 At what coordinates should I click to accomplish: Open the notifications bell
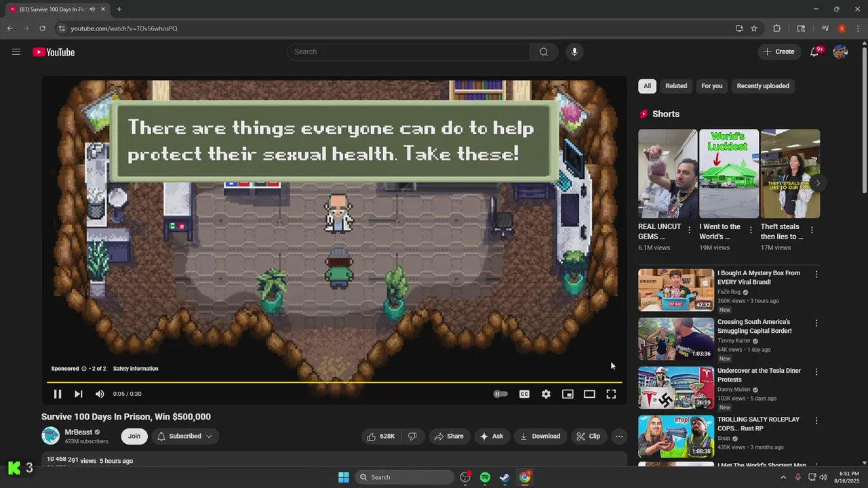(x=814, y=52)
